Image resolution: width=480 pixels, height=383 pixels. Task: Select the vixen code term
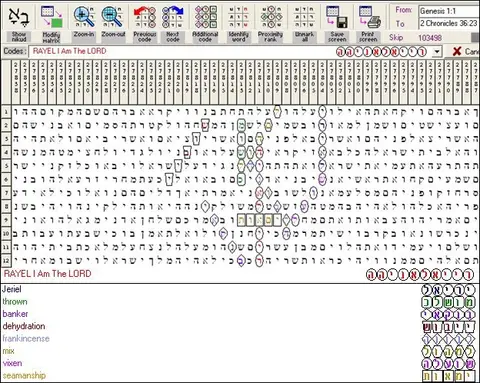(12, 363)
